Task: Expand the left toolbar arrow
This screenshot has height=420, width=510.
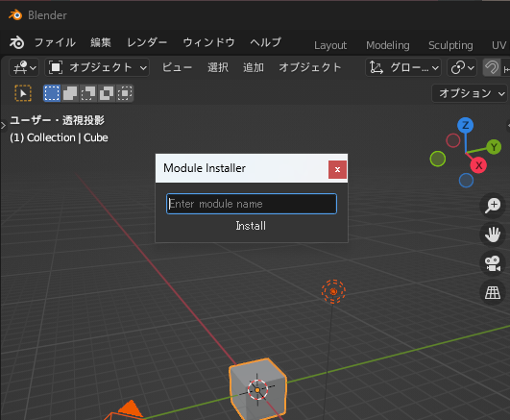Action: 3,125
